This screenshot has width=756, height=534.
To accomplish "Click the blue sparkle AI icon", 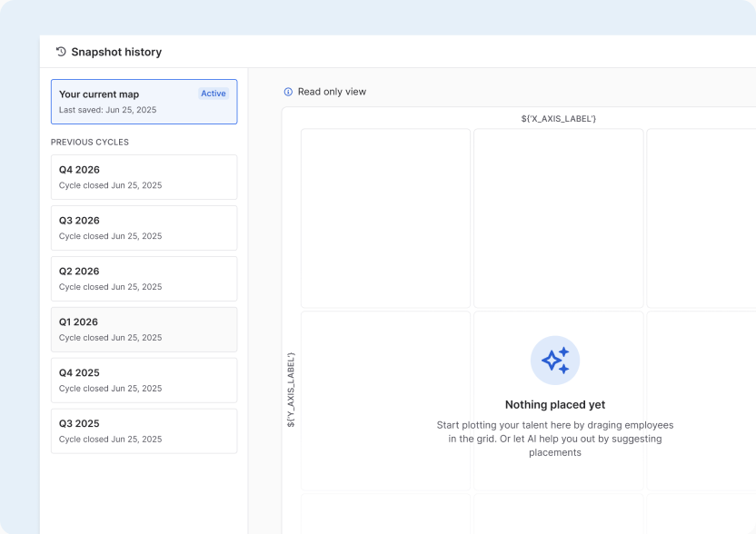I will [555, 361].
